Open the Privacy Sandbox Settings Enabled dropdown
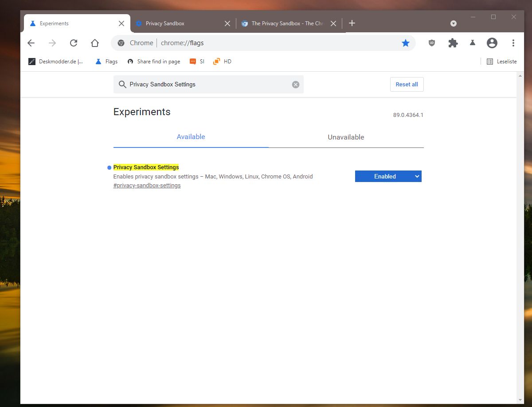This screenshot has width=532, height=407. (388, 176)
